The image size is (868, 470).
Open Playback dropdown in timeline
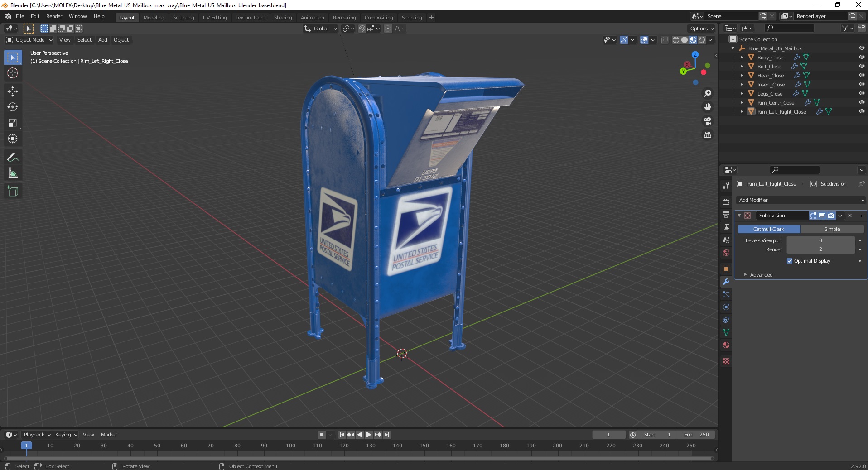(37, 435)
